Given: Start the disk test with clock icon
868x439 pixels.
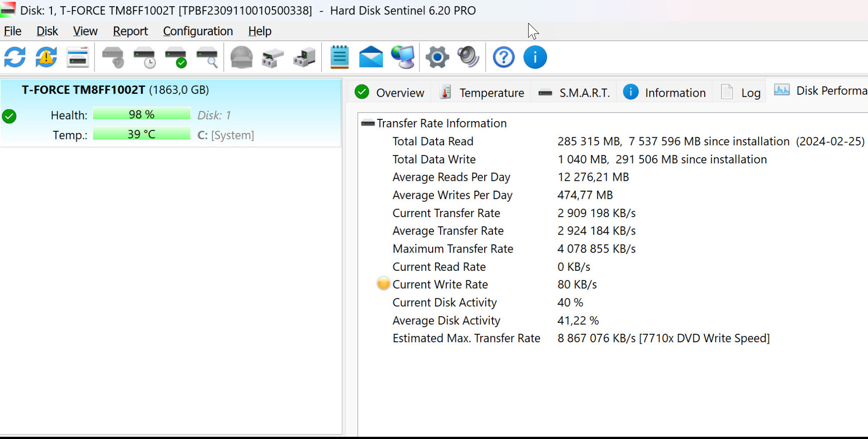Looking at the screenshot, I should (x=144, y=57).
